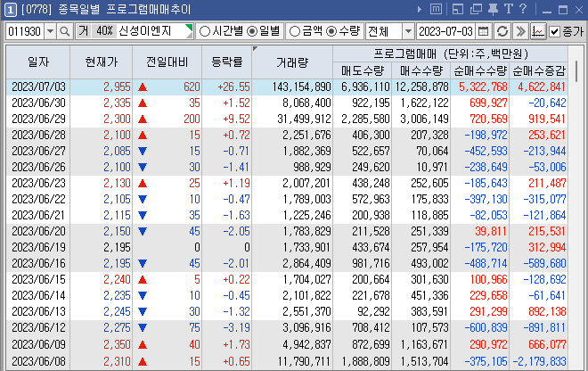Click the window title 종목일별 프로그램매매추이
The height and width of the screenshot is (371, 588).
coord(124,10)
